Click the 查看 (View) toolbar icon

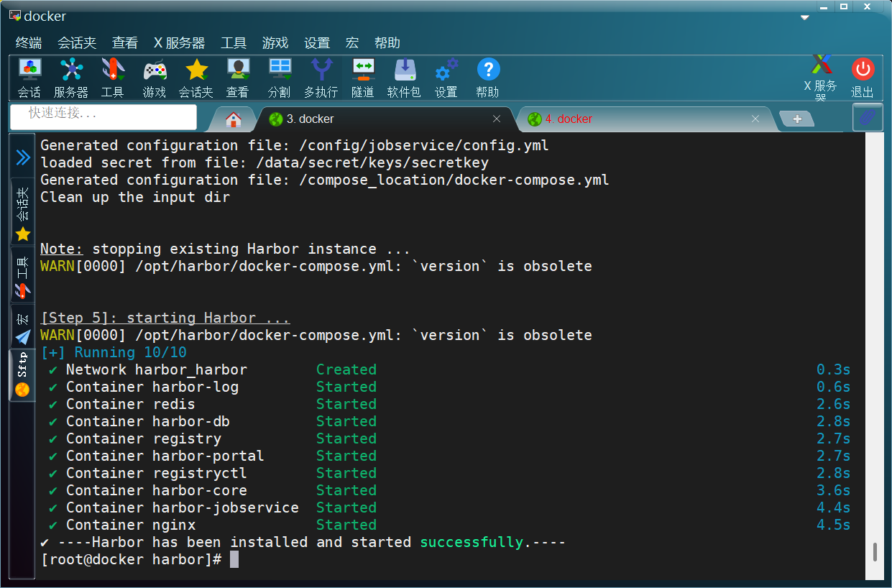coord(237,78)
